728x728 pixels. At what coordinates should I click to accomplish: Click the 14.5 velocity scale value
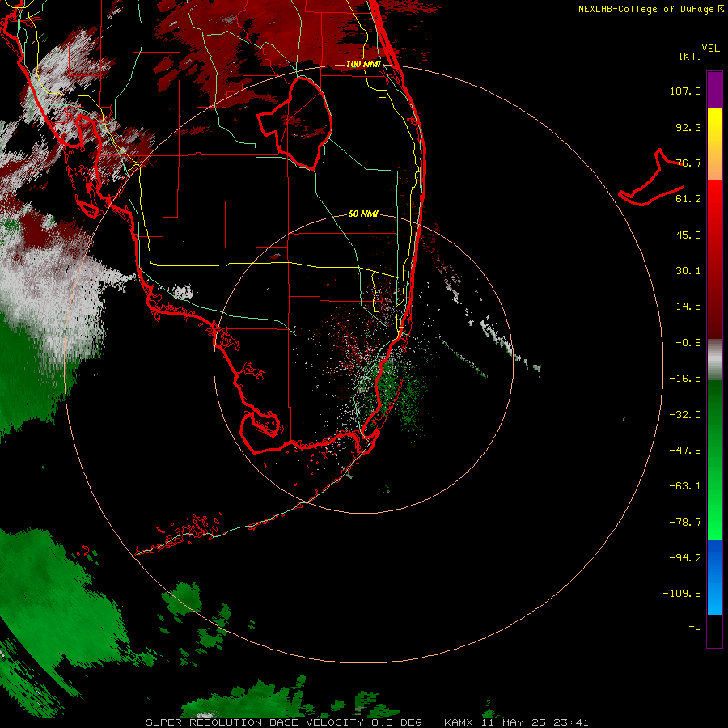point(688,307)
